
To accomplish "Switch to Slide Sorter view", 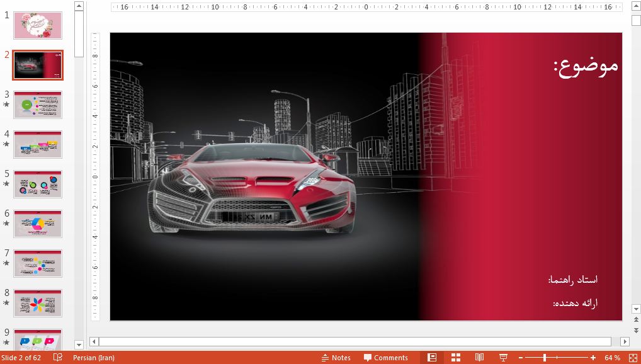I will point(455,358).
